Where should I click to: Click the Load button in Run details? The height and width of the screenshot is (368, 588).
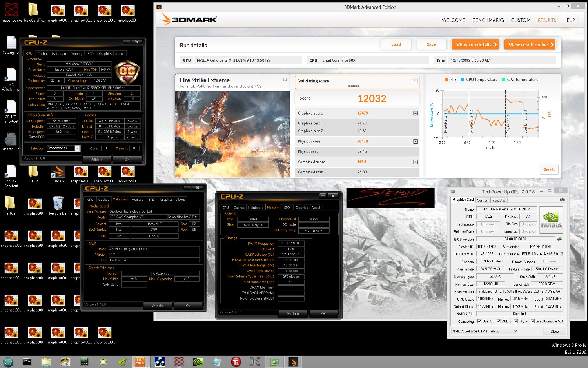coord(396,44)
